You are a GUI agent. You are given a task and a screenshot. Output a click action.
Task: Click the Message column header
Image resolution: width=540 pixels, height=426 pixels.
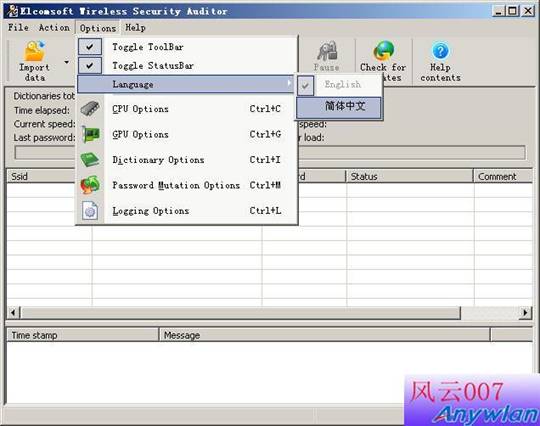pos(324,335)
